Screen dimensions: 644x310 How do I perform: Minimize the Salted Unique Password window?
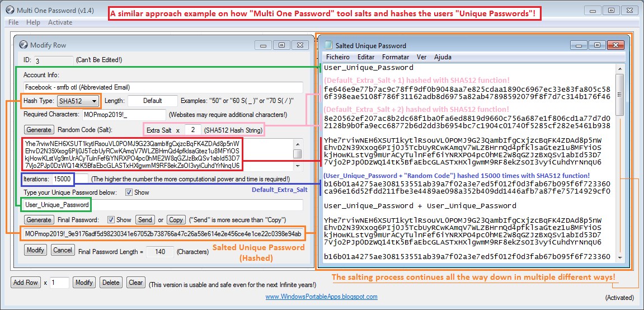[x=579, y=45]
